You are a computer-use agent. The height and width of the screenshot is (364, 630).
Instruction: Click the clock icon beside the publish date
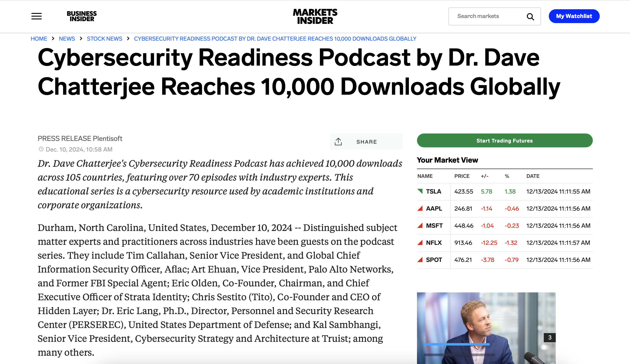(x=41, y=149)
